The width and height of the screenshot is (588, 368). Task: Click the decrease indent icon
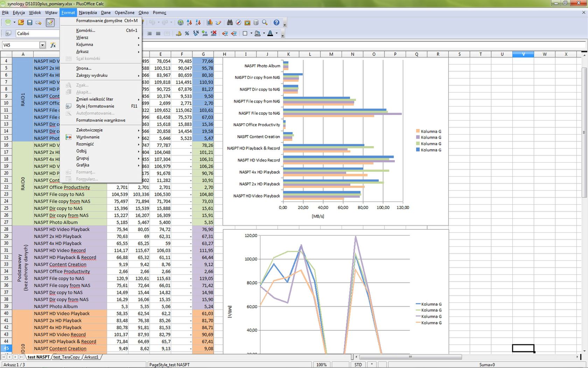[225, 33]
